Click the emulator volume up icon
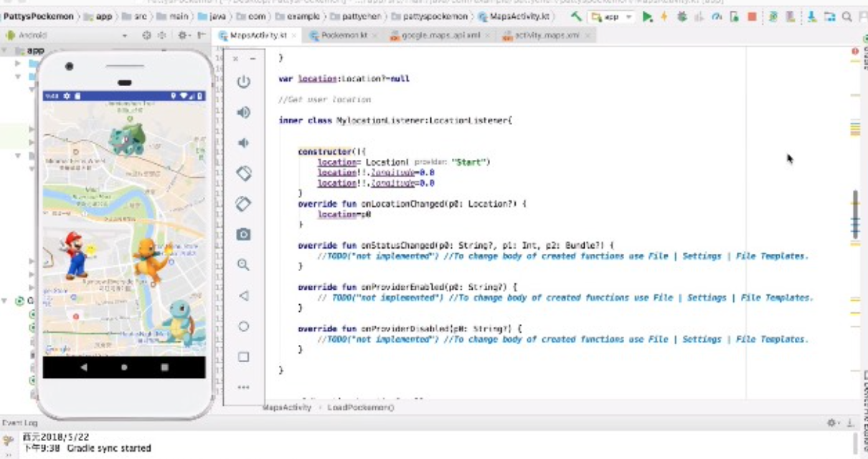 [x=243, y=113]
